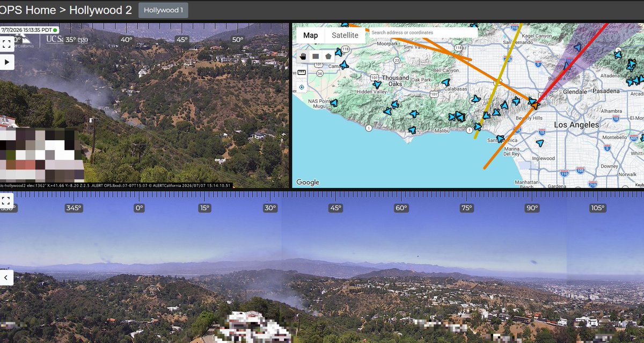The height and width of the screenshot is (343, 644).
Task: Click the Moorpark map label
Action: click(x=387, y=43)
